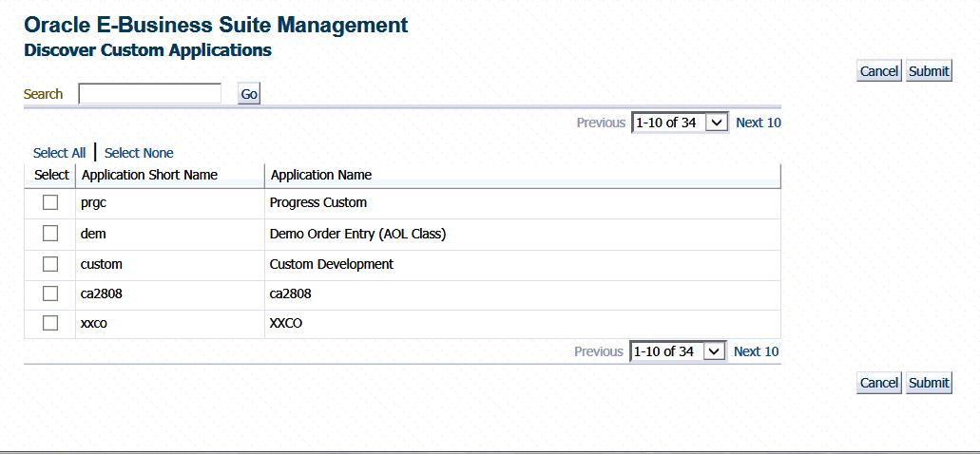Open the bottom 1-10 of 34 dropdown

[678, 351]
